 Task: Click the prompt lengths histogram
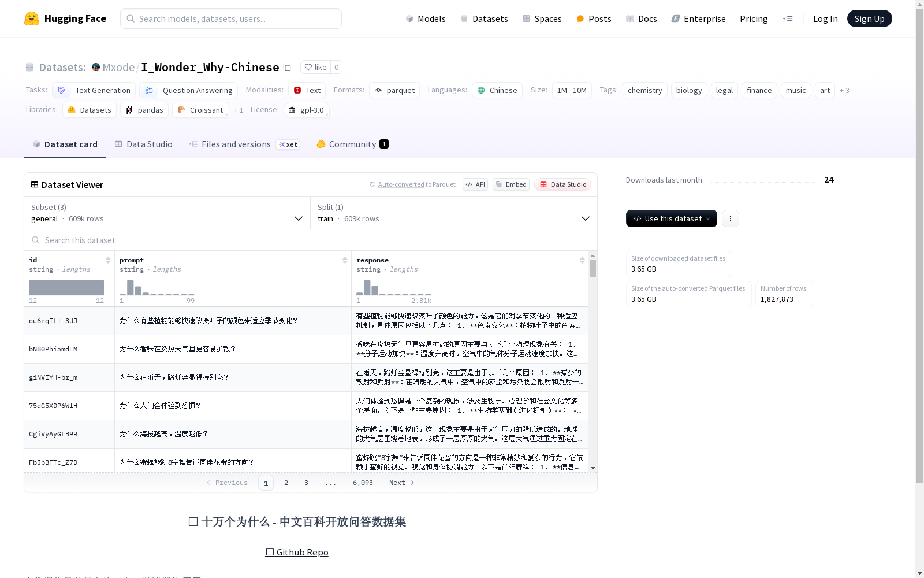157,287
